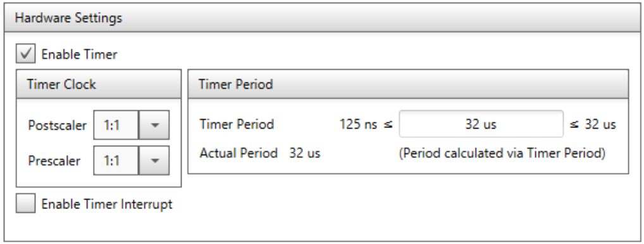Focus the Timer Period input field
The height and width of the screenshot is (244, 644).
(481, 124)
